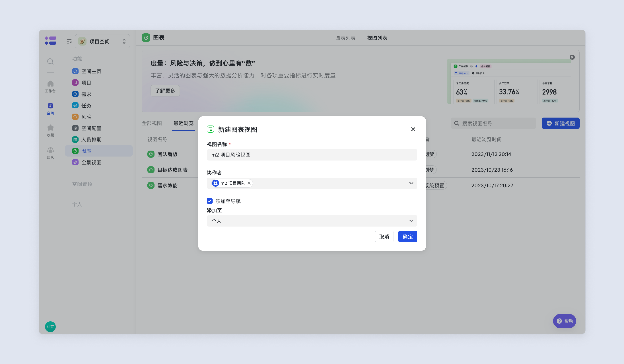Open 项目 in sidebar
Image resolution: width=624 pixels, height=364 pixels.
pyautogui.click(x=99, y=83)
